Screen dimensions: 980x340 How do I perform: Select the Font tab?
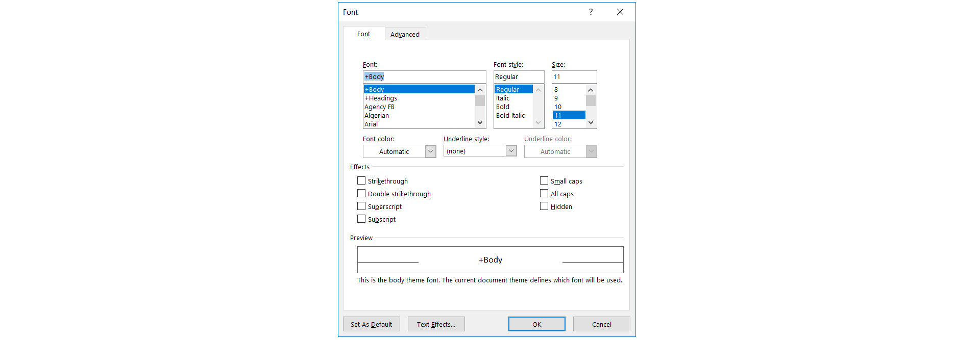tap(363, 34)
